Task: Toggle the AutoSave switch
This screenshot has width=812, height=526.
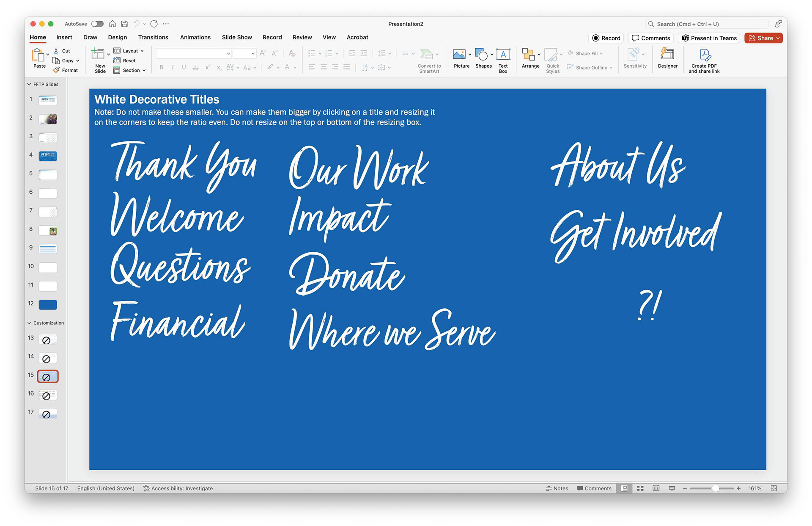Action: tap(97, 24)
